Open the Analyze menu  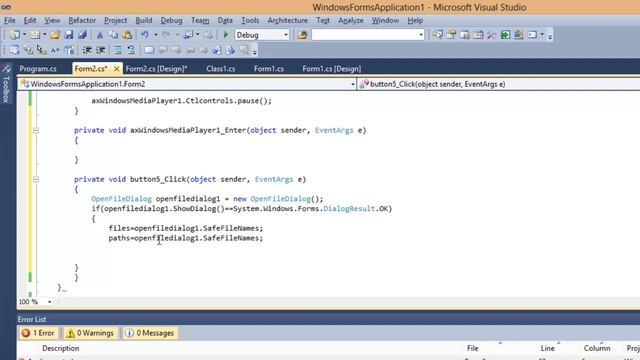point(350,20)
